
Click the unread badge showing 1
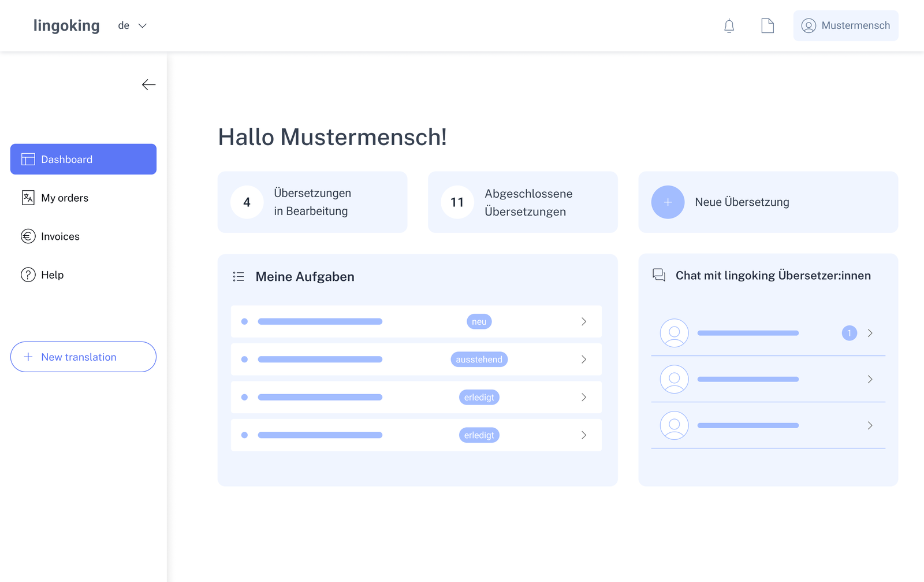click(x=850, y=333)
